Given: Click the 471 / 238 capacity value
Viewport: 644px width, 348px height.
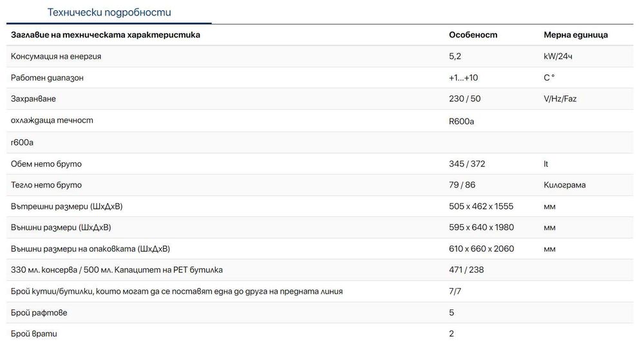Looking at the screenshot, I should (x=465, y=270).
